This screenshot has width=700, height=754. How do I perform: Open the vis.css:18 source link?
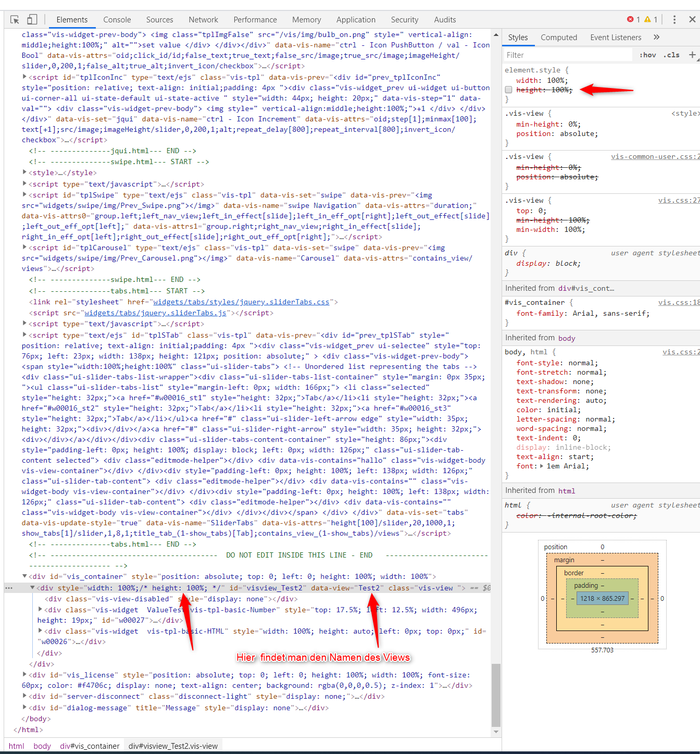click(x=679, y=302)
